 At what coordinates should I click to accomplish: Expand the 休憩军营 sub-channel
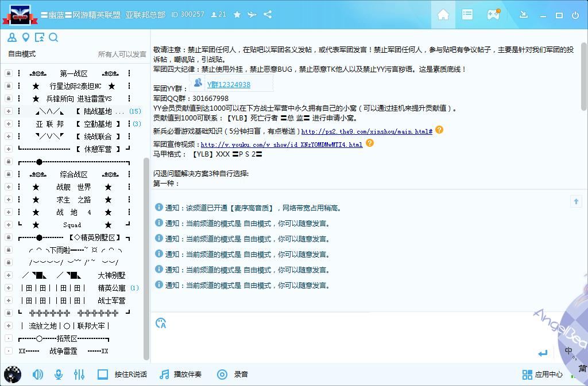pyautogui.click(x=8, y=149)
